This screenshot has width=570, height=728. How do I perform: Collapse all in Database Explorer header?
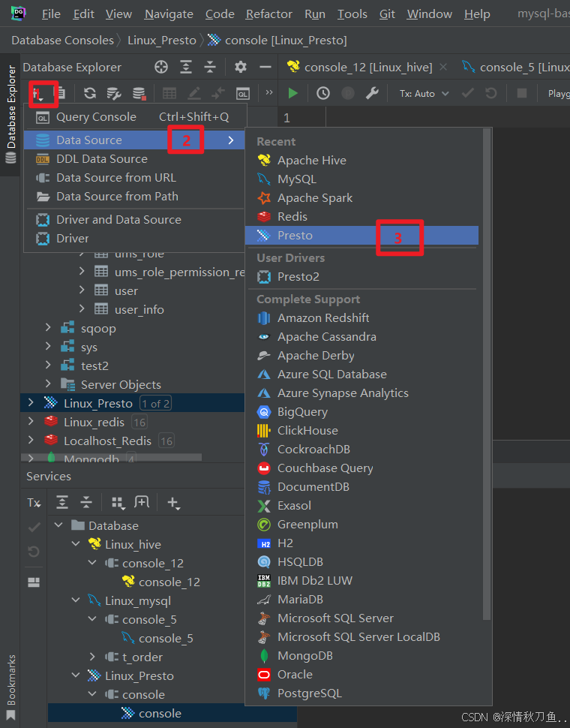210,67
